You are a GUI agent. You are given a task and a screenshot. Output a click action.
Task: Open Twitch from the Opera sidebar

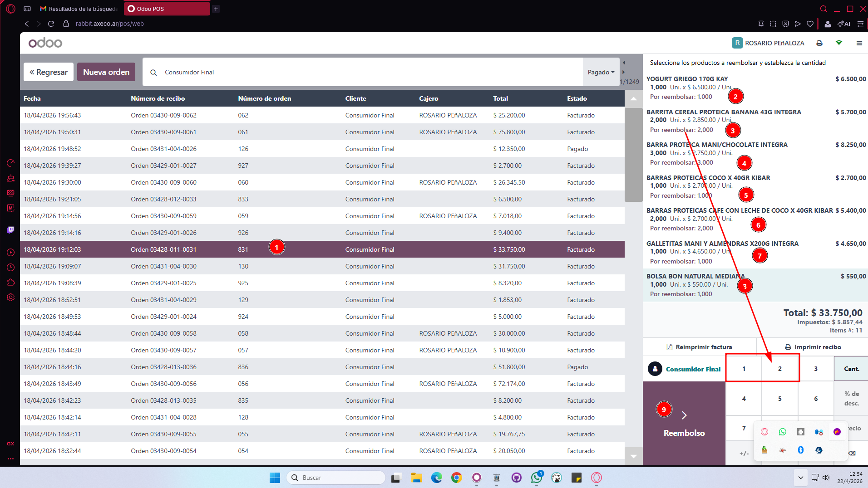[11, 230]
